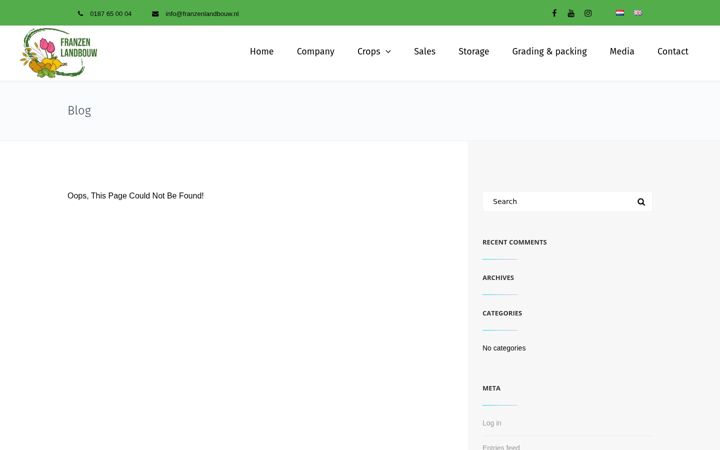Open the Instagram profile icon

click(588, 13)
